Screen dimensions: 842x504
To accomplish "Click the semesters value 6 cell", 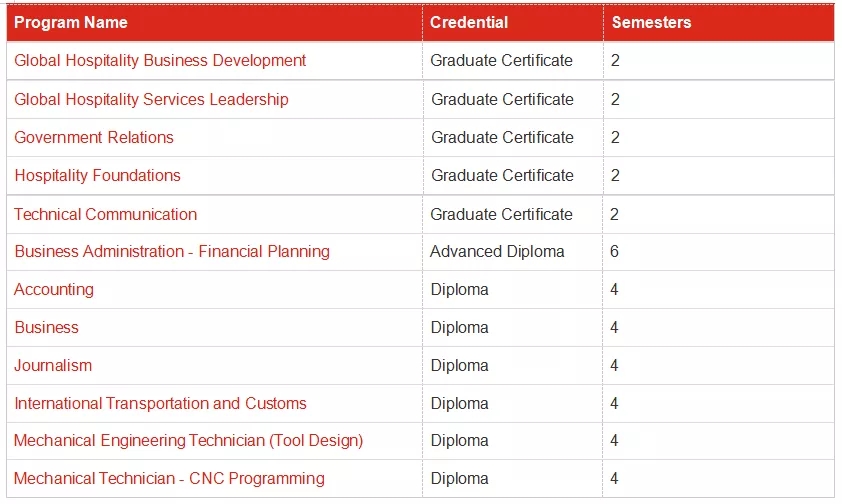I will (x=614, y=251).
